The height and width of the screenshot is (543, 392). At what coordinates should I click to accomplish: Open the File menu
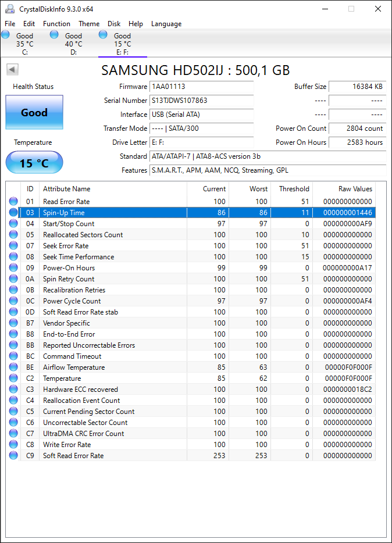click(x=10, y=24)
